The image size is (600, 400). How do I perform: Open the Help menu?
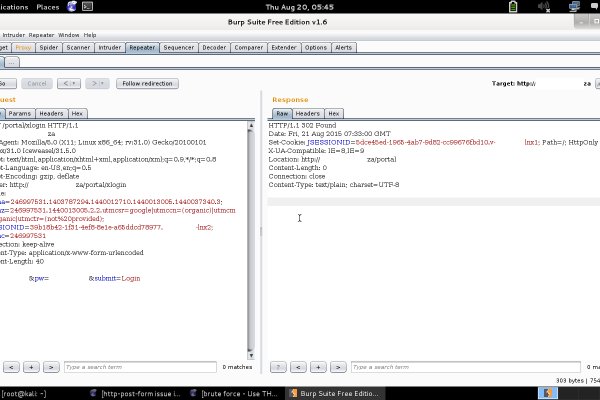[x=90, y=34]
